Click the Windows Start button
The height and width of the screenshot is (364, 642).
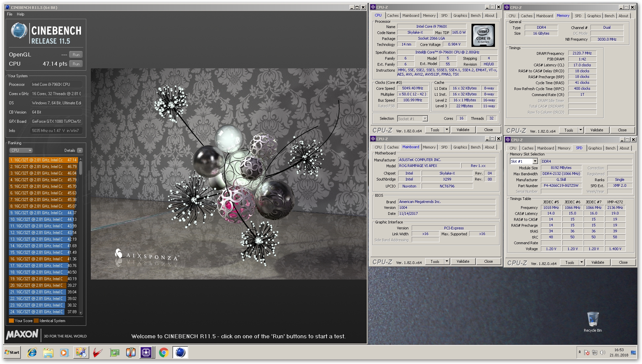[x=12, y=352]
